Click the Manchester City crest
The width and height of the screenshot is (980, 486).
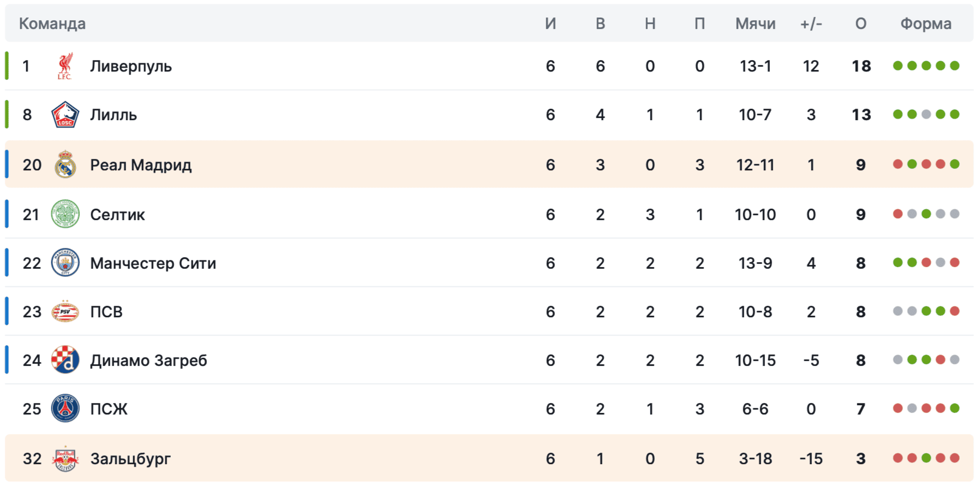point(65,263)
